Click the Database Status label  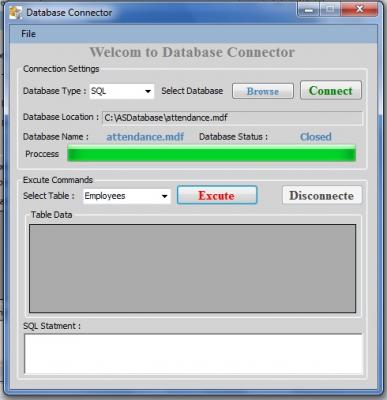click(x=233, y=137)
